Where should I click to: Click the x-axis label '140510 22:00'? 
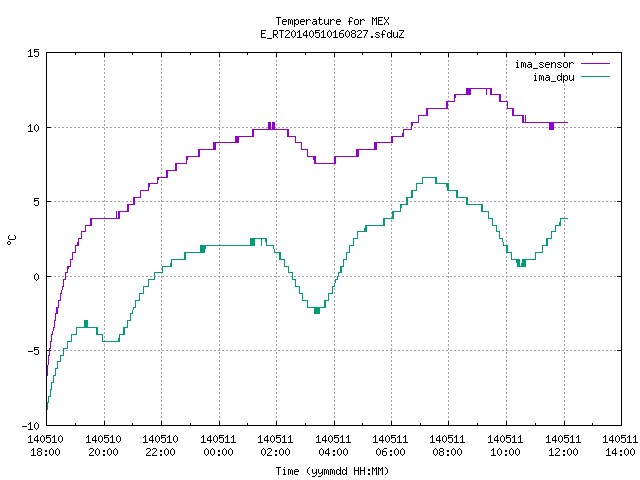160,446
